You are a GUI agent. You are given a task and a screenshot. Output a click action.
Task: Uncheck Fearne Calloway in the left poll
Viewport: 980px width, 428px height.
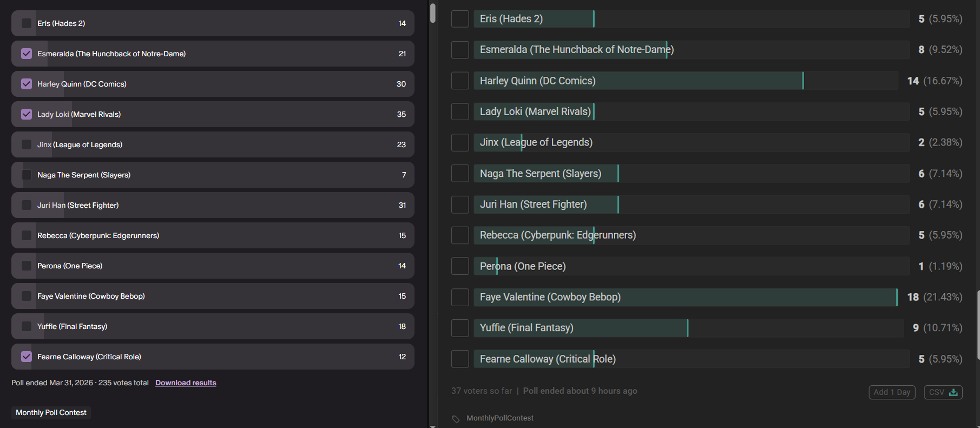coord(26,357)
